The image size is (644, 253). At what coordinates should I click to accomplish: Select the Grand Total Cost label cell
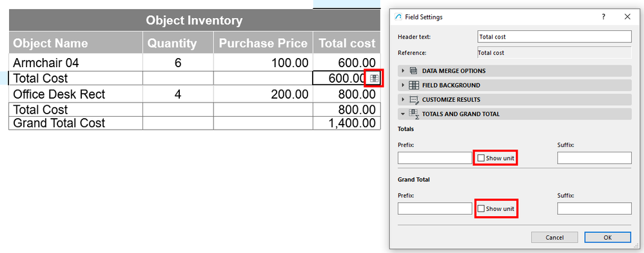pos(76,123)
